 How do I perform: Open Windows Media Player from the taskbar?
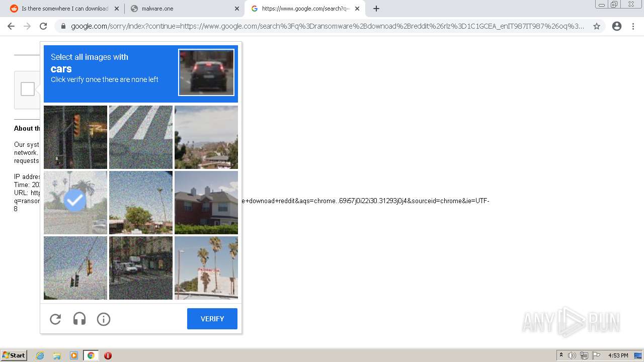pyautogui.click(x=74, y=355)
